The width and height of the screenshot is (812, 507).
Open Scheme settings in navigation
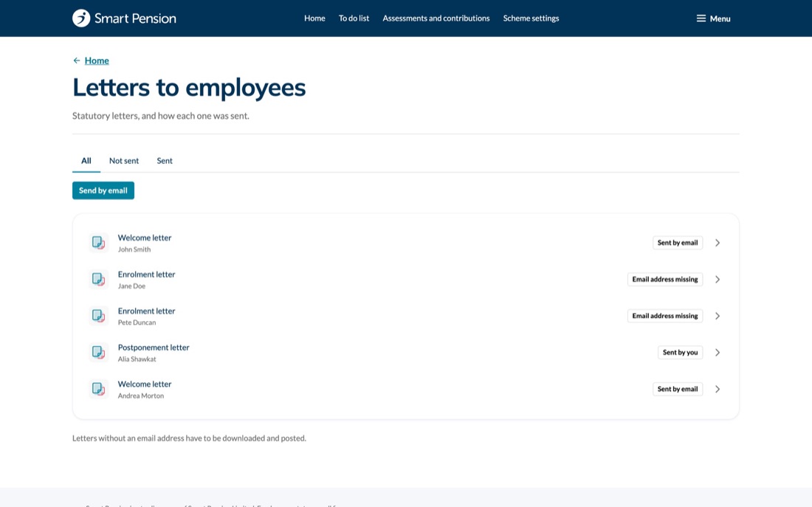click(x=531, y=18)
